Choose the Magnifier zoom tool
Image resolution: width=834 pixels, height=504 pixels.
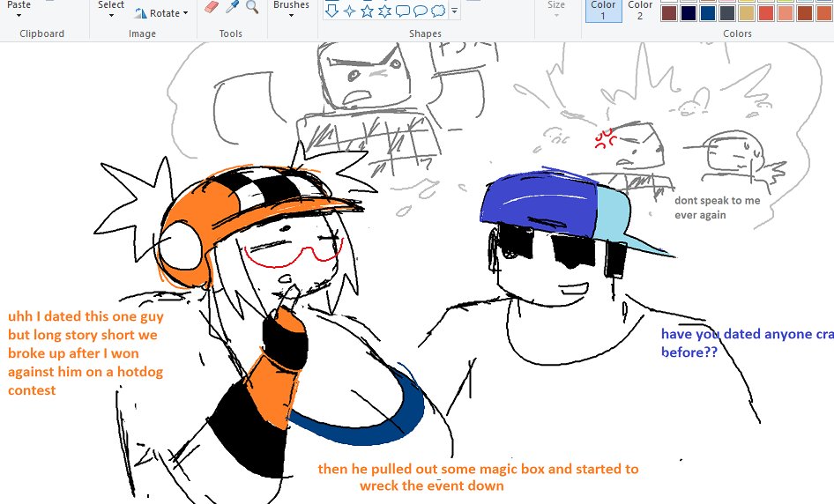pos(252,6)
